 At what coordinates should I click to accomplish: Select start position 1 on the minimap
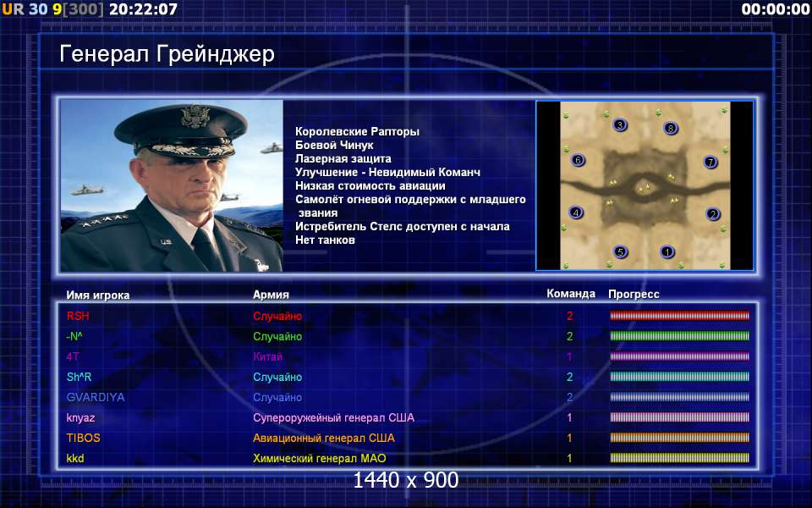pyautogui.click(x=667, y=251)
